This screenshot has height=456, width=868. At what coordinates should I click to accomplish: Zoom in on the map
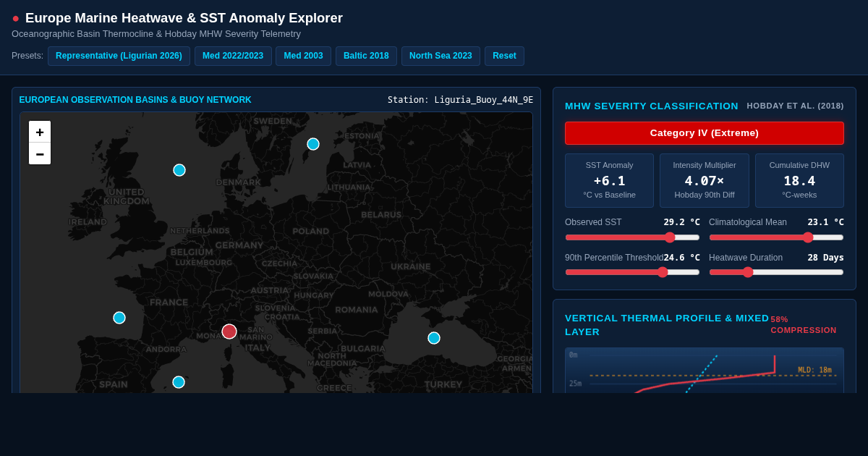pos(40,132)
